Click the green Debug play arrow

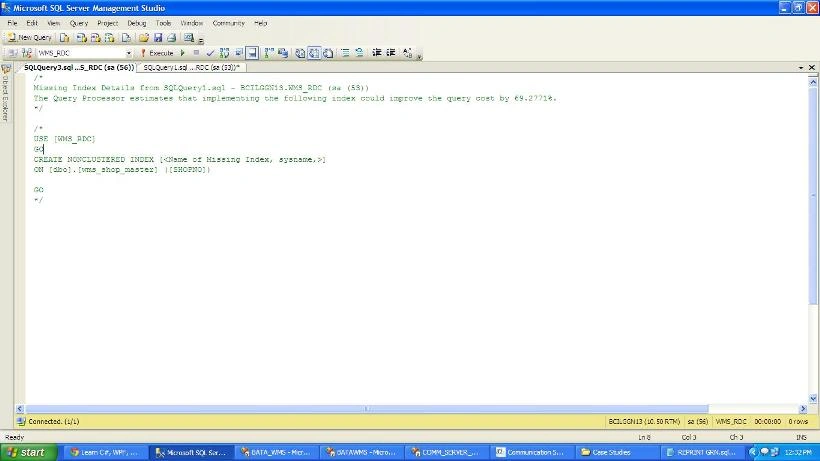[183, 53]
